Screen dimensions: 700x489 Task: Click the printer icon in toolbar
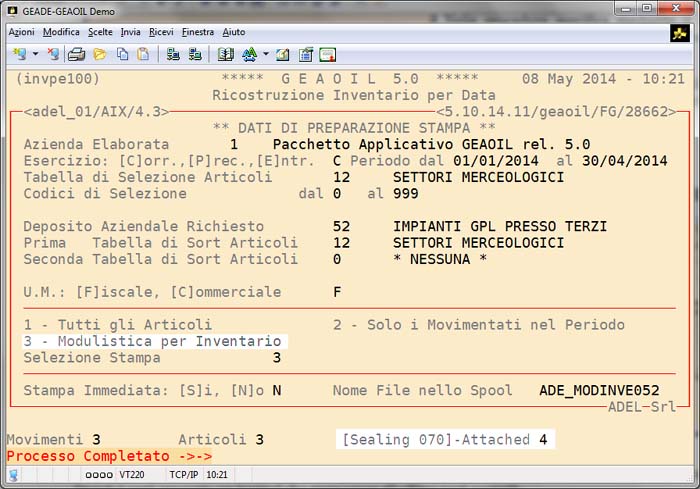point(76,54)
